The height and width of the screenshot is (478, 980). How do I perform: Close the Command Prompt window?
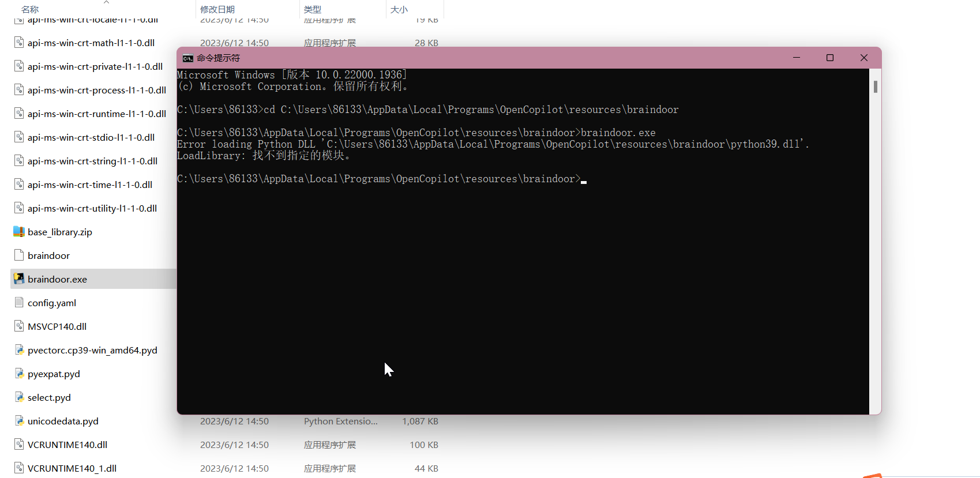click(x=864, y=58)
